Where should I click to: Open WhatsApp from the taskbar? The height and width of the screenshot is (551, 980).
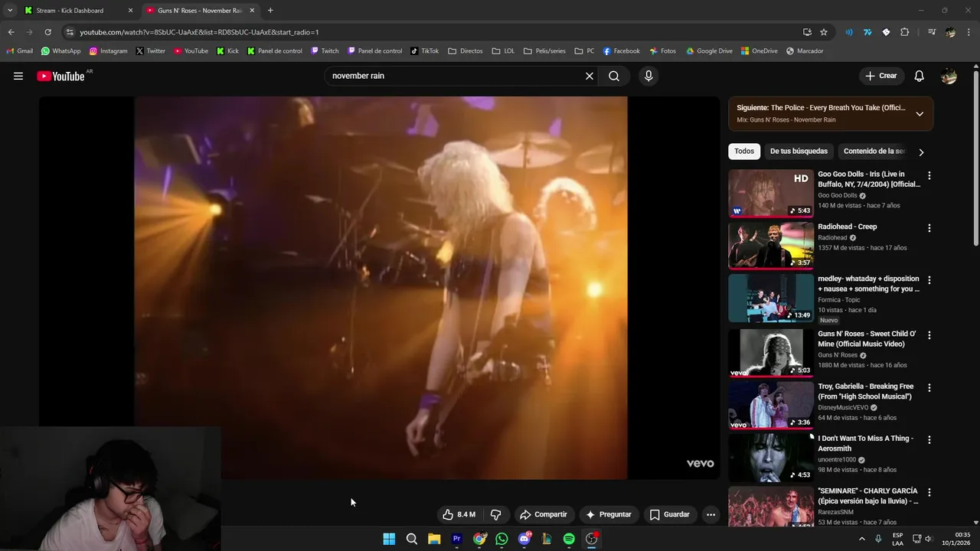(x=501, y=539)
